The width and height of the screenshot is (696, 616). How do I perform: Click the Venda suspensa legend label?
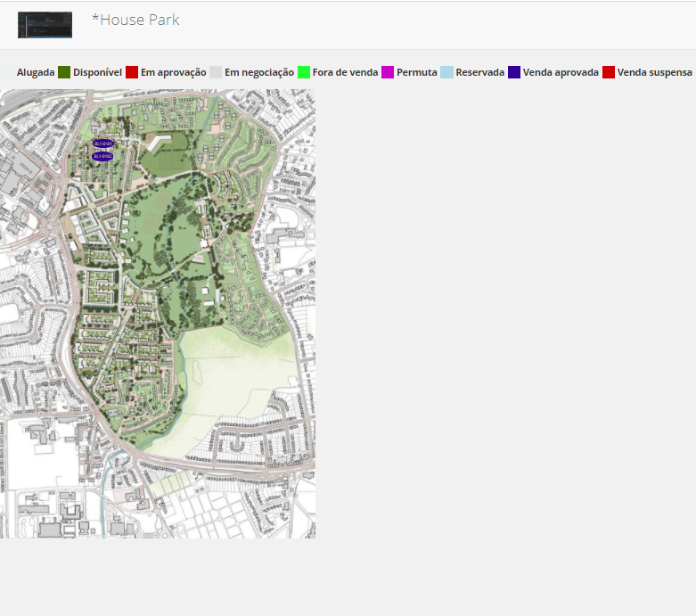pos(655,72)
